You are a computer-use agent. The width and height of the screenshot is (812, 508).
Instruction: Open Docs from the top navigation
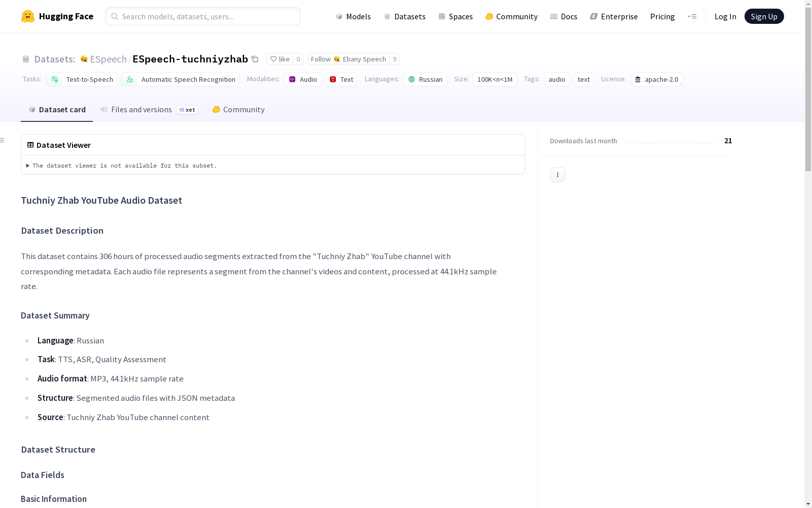coord(564,16)
